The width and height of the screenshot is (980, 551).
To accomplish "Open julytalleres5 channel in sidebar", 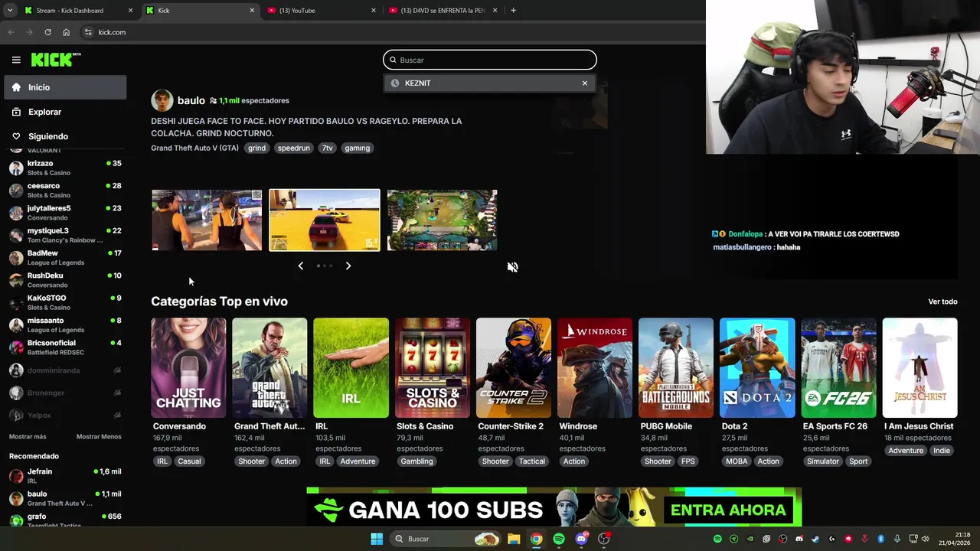I will click(65, 213).
